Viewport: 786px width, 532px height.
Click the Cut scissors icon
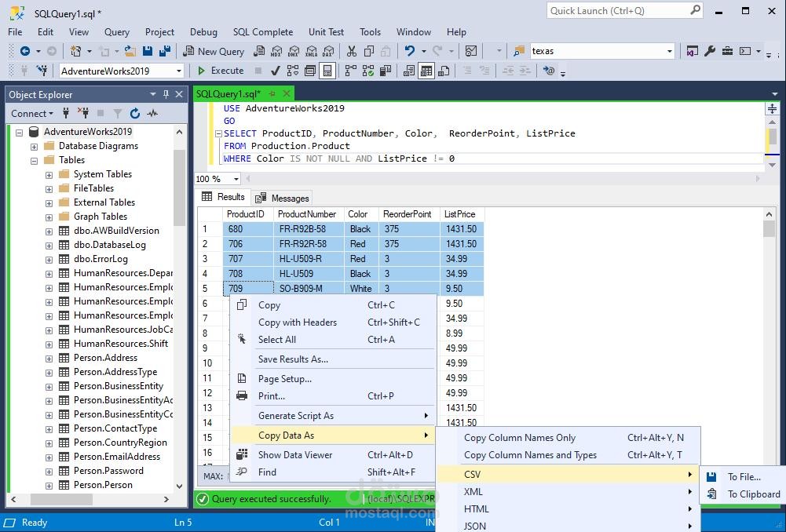pyautogui.click(x=352, y=51)
